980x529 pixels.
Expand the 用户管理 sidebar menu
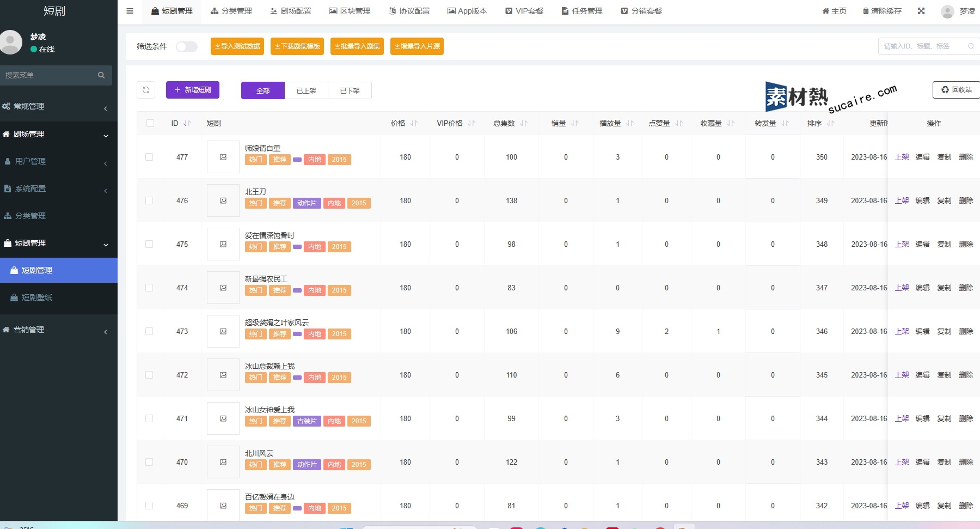click(59, 161)
